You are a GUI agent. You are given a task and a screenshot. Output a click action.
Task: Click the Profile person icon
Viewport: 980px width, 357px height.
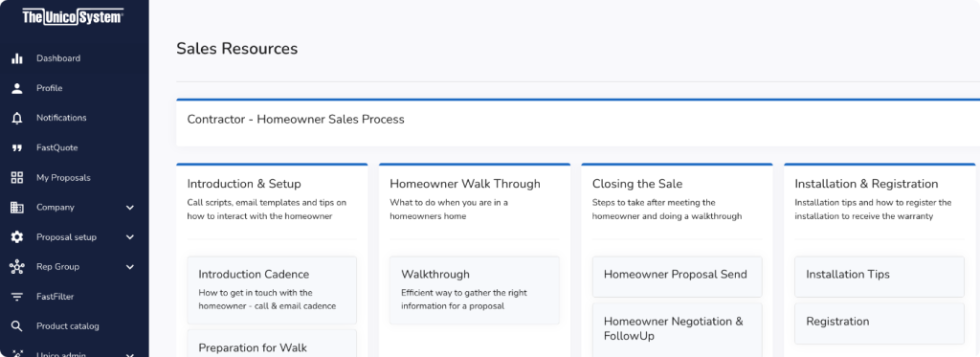[17, 88]
